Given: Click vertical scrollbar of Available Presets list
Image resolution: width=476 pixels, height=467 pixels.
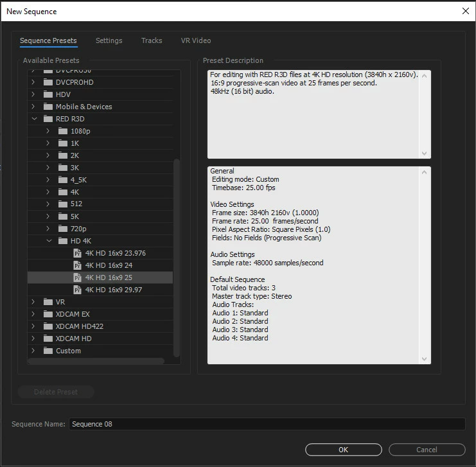Looking at the screenshot, I should (x=177, y=258).
